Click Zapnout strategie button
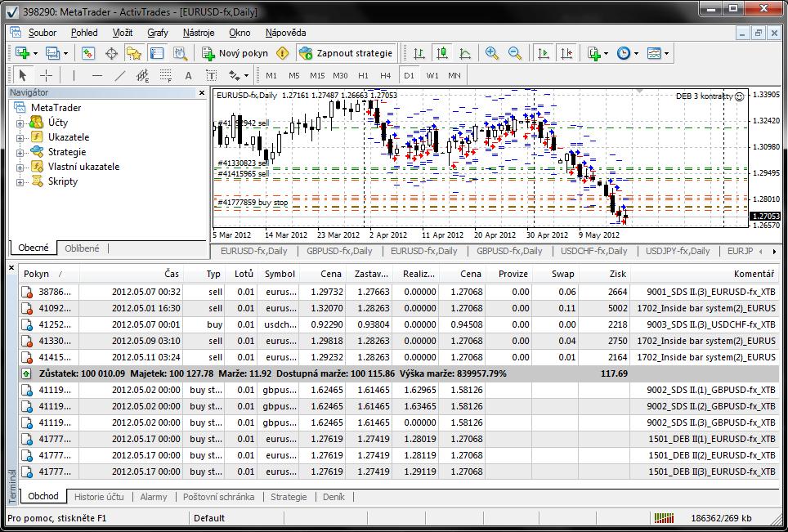Screen dimensions: 788x532 coord(345,53)
